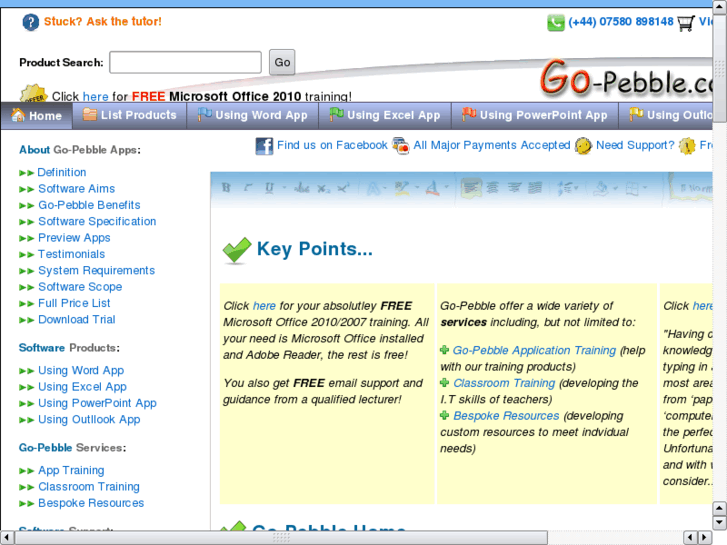Viewport: 727px width, 545px height.
Task: Open Using Outllook App sidebar link
Action: 89,419
